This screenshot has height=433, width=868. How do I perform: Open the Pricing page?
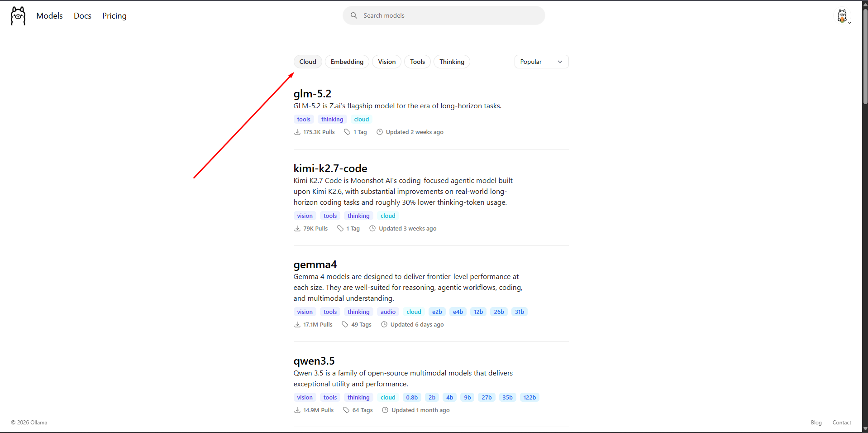(x=114, y=16)
